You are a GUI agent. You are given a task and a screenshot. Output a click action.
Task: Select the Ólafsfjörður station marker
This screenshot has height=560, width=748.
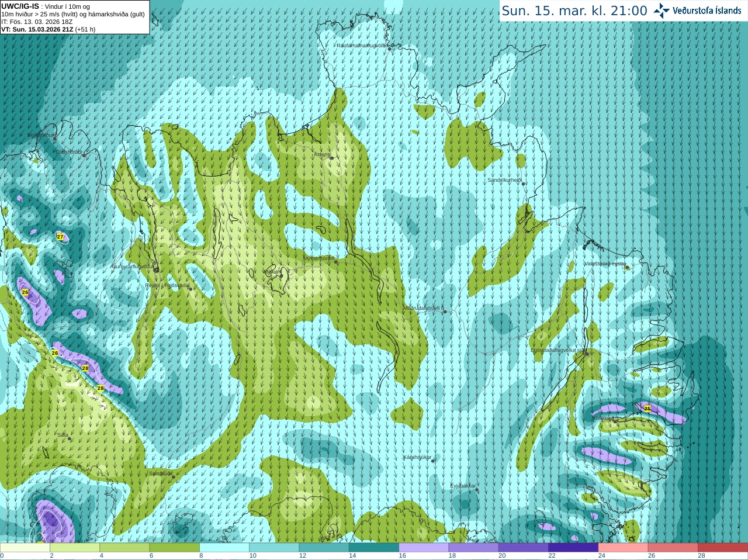pyautogui.click(x=84, y=155)
